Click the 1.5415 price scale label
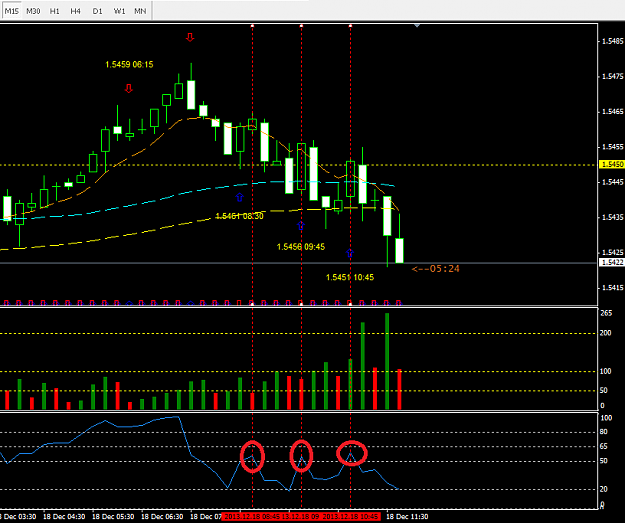Image resolution: width=625 pixels, height=523 pixels. click(613, 288)
